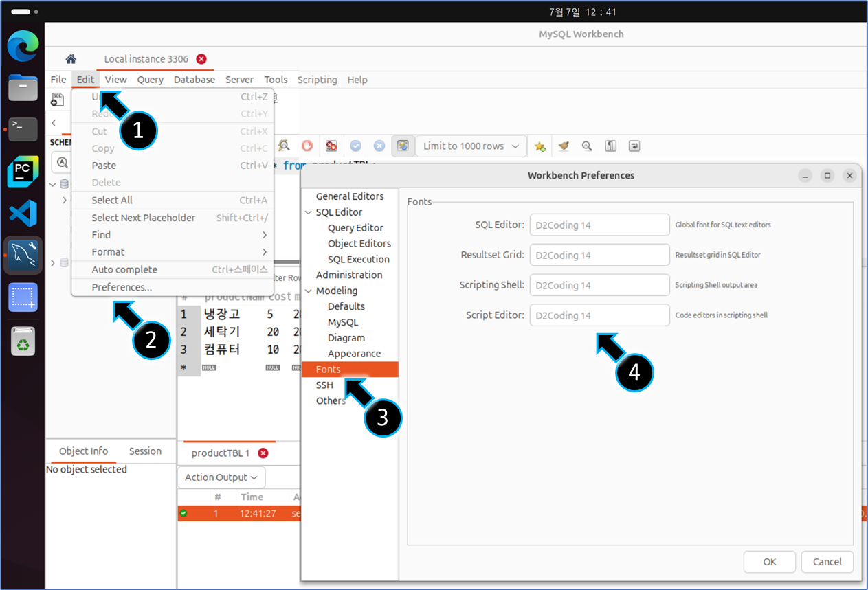The height and width of the screenshot is (590, 868).
Task: Select Appearance in preferences tree
Action: coord(354,354)
